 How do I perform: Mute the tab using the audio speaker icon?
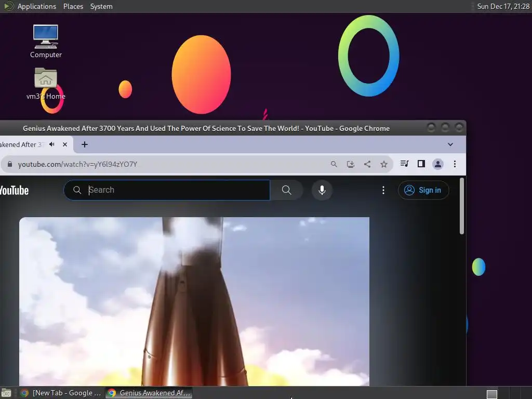pos(52,144)
